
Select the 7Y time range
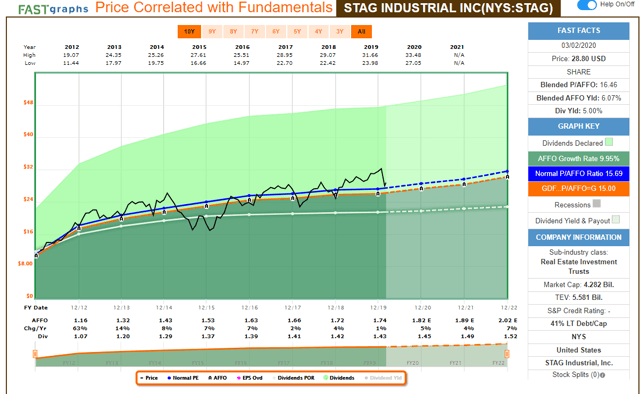[x=255, y=31]
